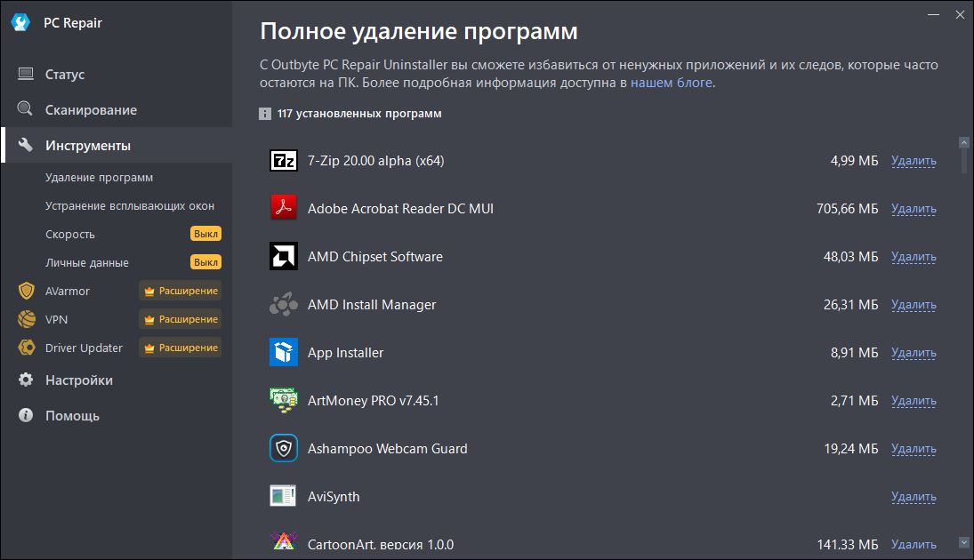The width and height of the screenshot is (974, 560).
Task: Click the AviSynth program icon
Action: (283, 496)
